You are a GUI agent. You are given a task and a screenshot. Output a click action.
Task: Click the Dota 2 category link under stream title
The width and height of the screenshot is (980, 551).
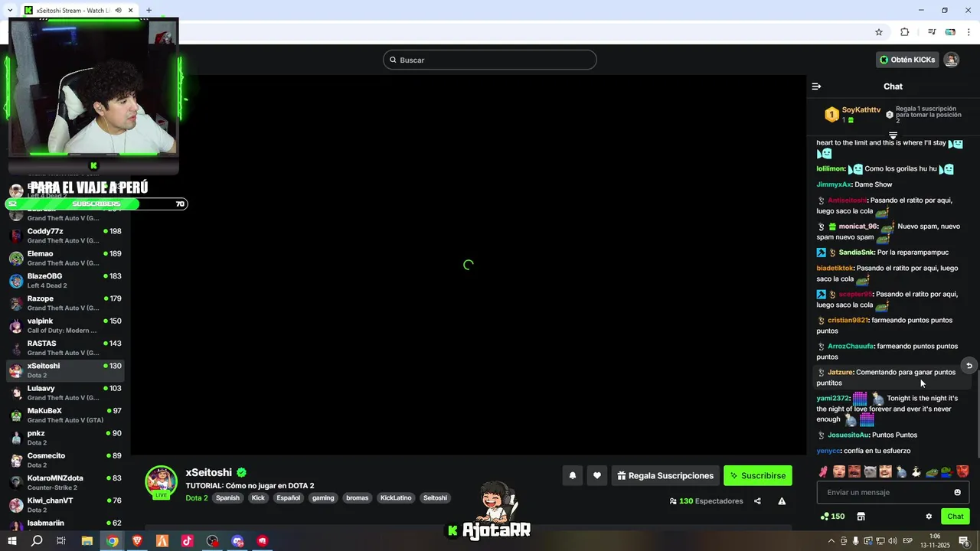(197, 497)
